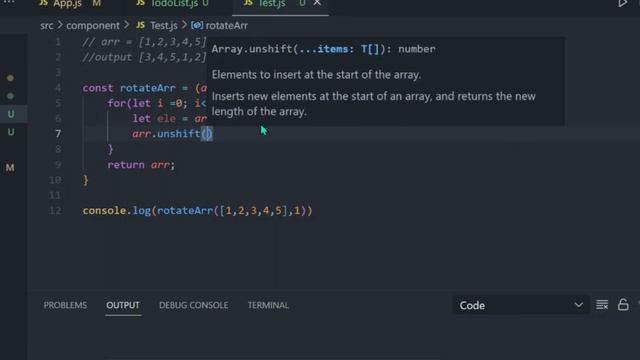Click the console.log statement on line 12
The height and width of the screenshot is (360, 640).
point(198,211)
